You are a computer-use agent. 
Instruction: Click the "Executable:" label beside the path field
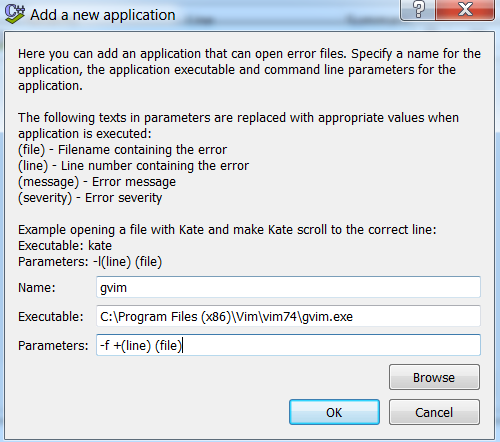coord(51,317)
